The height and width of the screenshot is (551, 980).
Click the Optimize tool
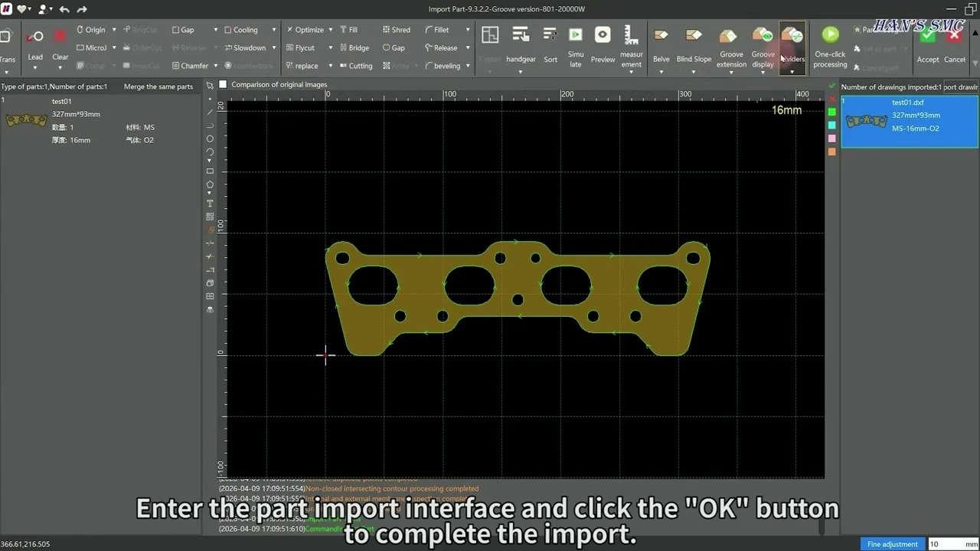pyautogui.click(x=305, y=30)
